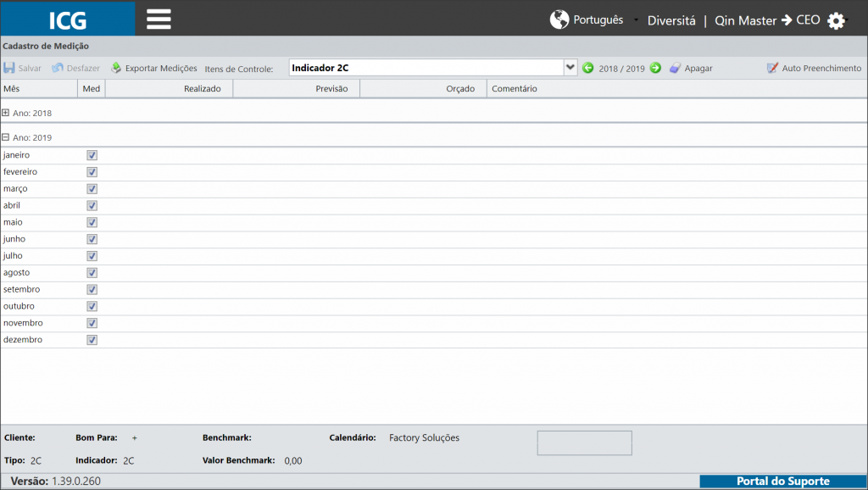Toggle the junho Med checkbox
Image resolution: width=868 pixels, height=490 pixels.
coord(92,239)
